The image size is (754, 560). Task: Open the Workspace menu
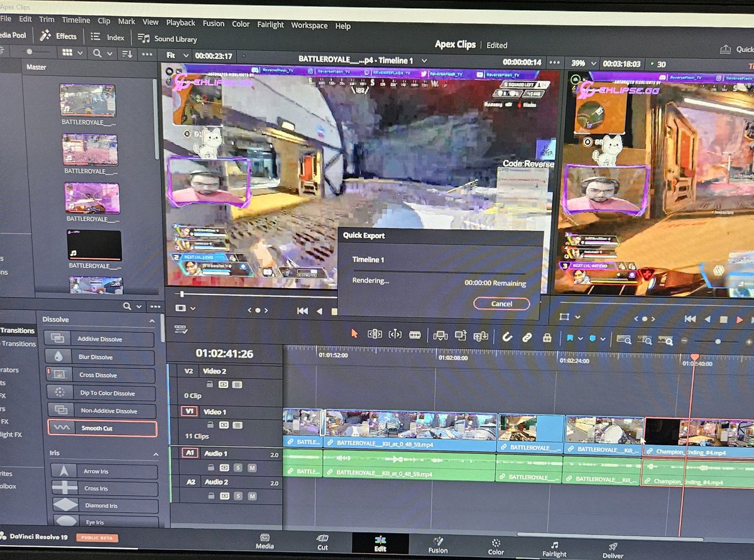click(x=309, y=25)
